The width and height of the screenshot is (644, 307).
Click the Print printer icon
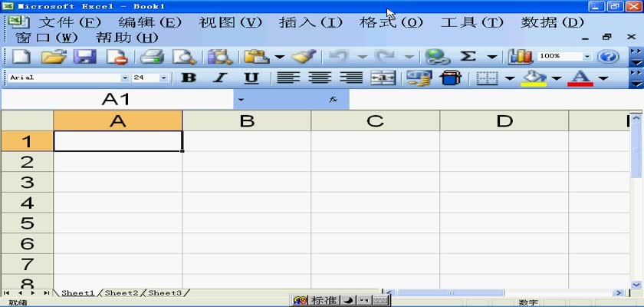point(151,57)
